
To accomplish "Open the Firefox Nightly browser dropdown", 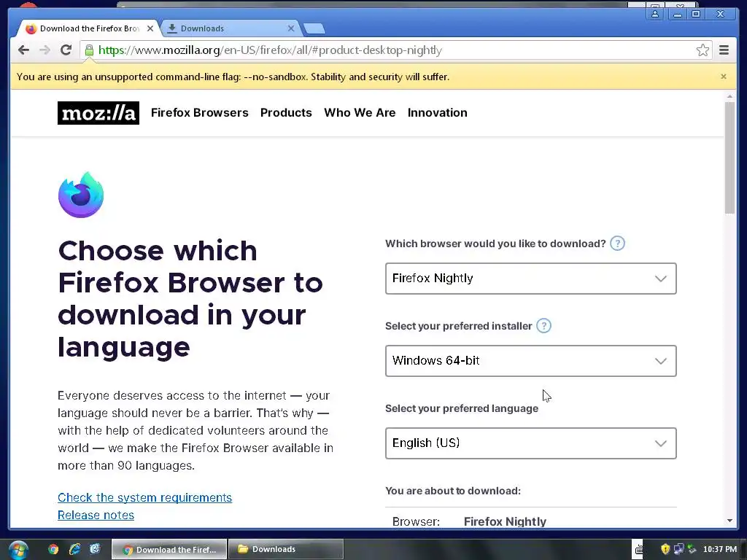I will pos(531,279).
